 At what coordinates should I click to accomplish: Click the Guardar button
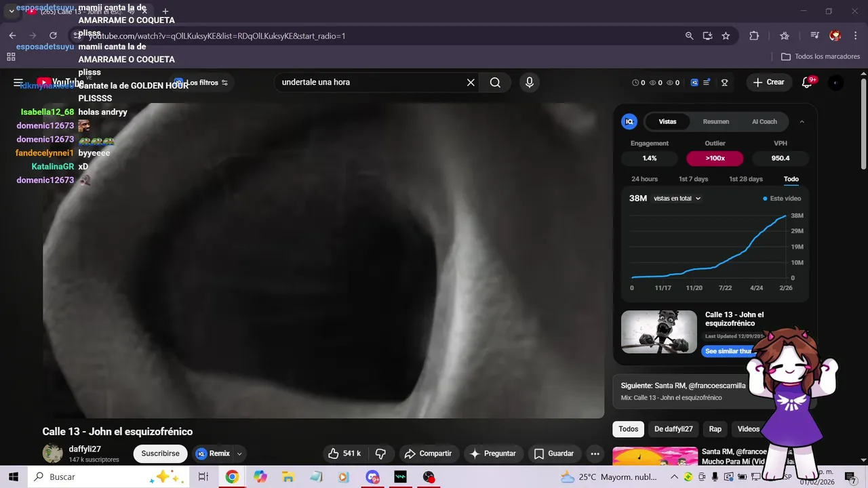point(553,453)
